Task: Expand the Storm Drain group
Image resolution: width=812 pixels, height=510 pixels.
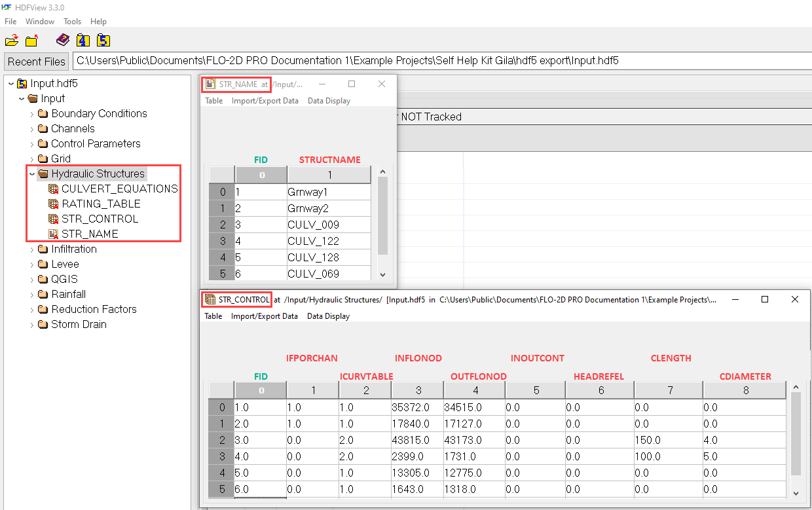Action: pyautogui.click(x=31, y=325)
